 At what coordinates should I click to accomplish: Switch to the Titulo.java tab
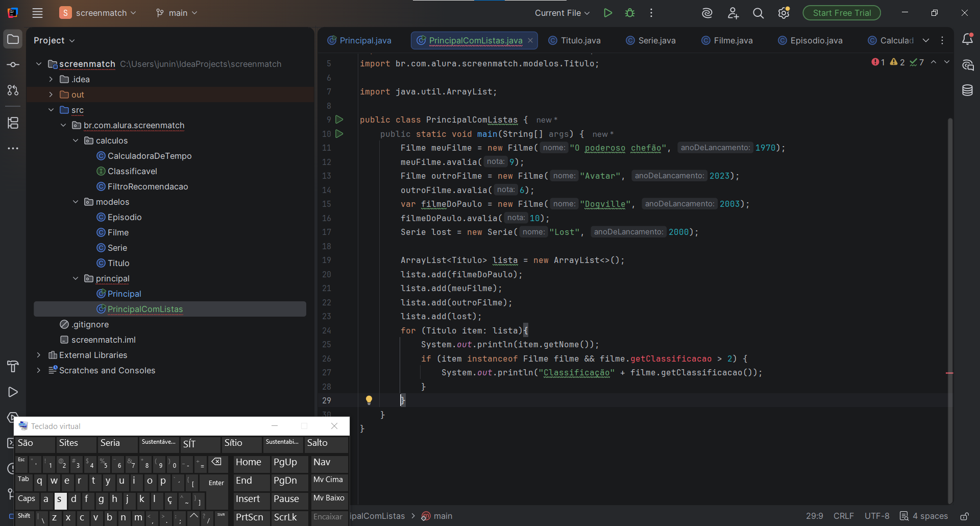tap(580, 40)
